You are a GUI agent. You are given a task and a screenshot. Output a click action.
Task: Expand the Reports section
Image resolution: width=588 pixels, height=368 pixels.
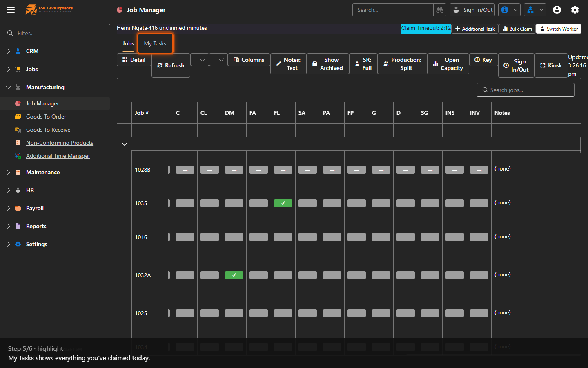(x=9, y=226)
